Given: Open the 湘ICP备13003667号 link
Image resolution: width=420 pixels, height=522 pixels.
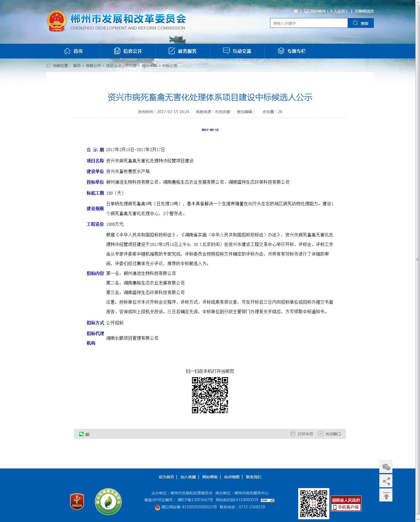Looking at the screenshot, I should [x=195, y=500].
